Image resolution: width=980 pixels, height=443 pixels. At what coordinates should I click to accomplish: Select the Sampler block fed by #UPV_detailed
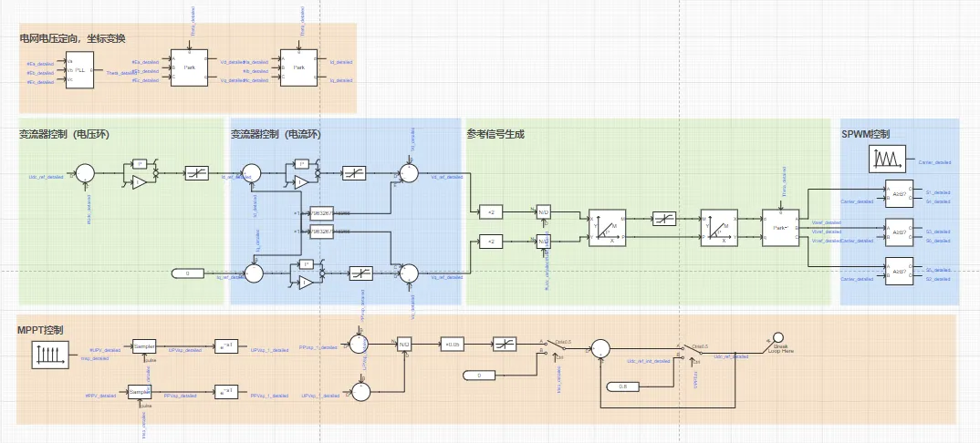pos(144,345)
